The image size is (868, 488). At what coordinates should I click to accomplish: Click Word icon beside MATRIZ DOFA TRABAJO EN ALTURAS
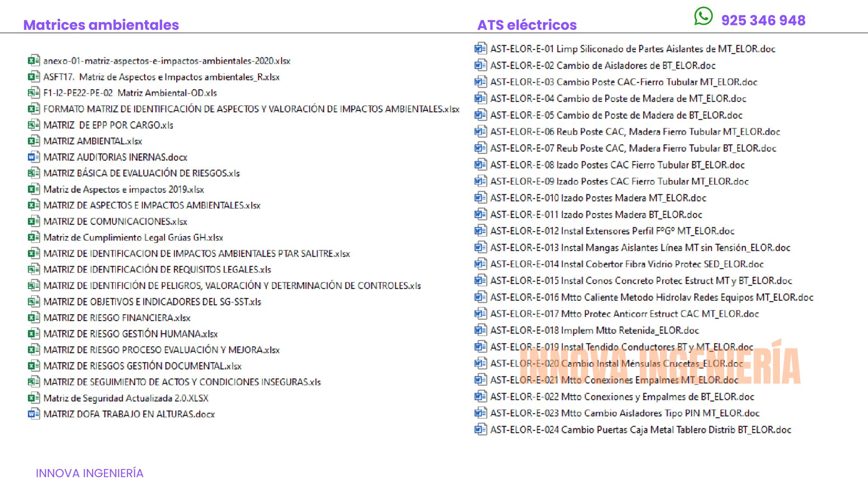click(33, 414)
